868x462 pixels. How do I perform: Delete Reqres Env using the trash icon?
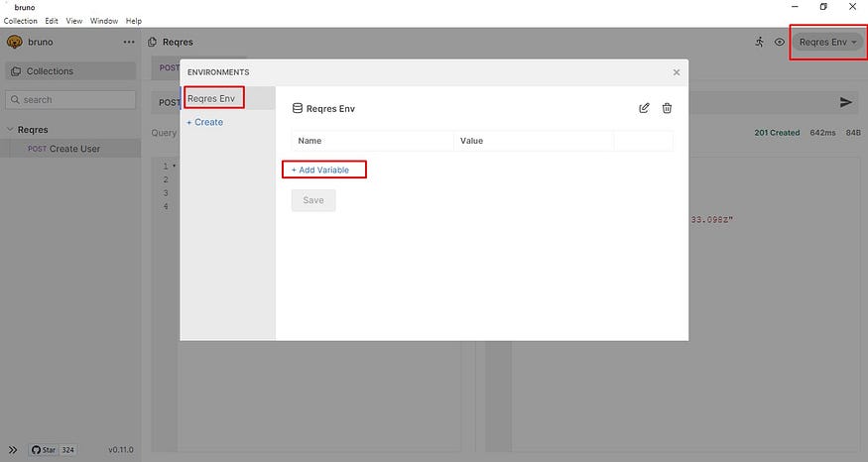point(667,108)
